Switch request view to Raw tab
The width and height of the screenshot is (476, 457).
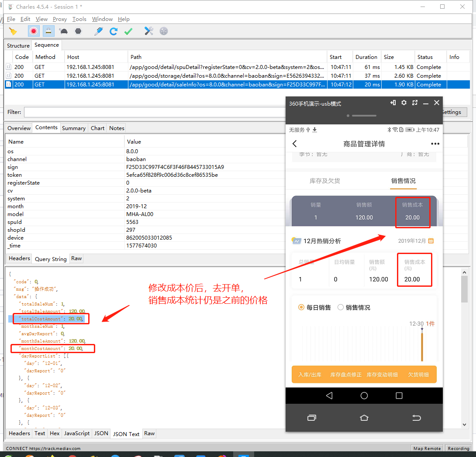coord(76,258)
